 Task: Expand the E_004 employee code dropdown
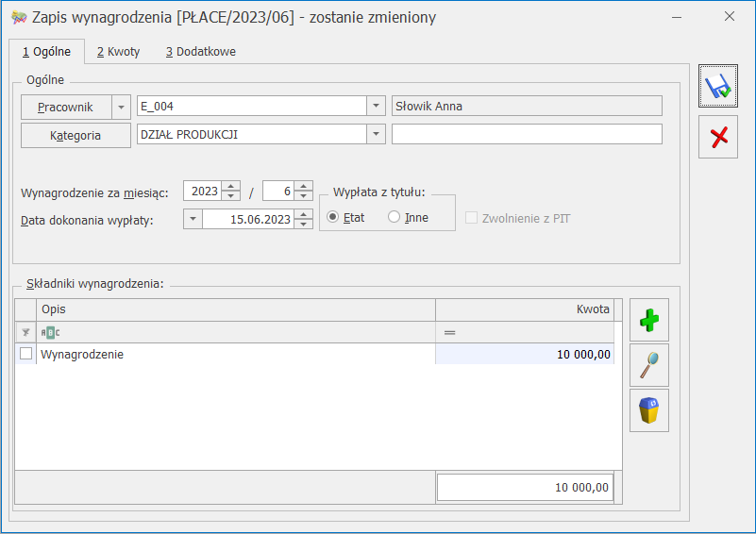[x=376, y=106]
